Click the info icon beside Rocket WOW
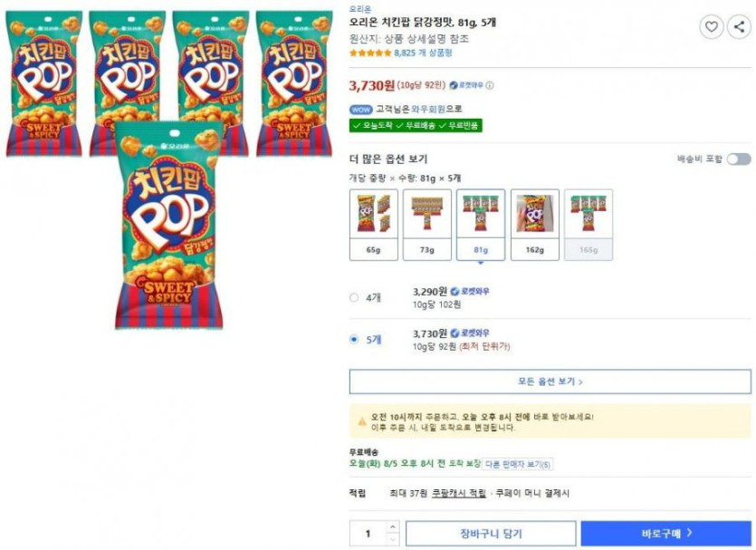Viewport: 756px width, 550px height. 490,86
